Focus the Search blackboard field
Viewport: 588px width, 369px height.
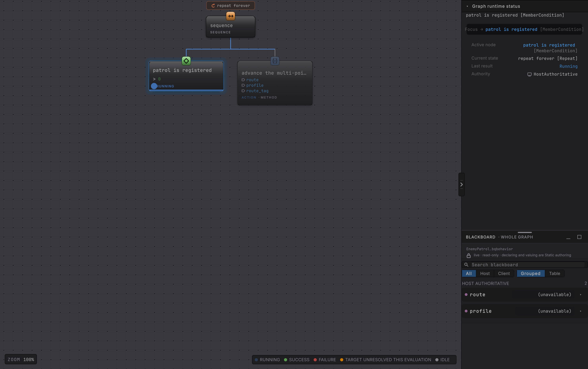tap(524, 265)
